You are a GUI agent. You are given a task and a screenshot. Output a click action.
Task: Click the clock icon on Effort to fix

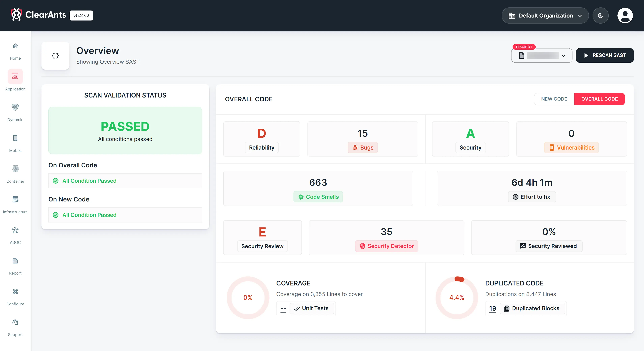tap(516, 197)
